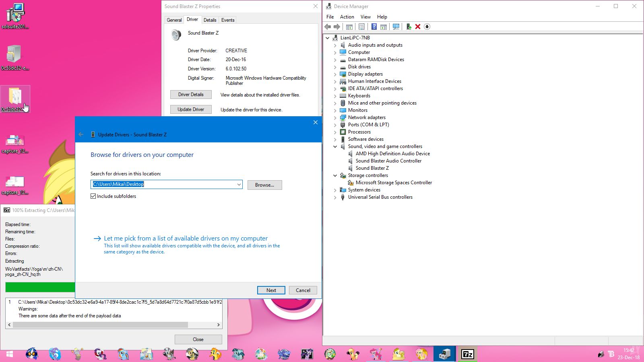Toggle the show/hide console tree toolbar icon
Viewport: 644px width, 362px height.
click(349, 27)
